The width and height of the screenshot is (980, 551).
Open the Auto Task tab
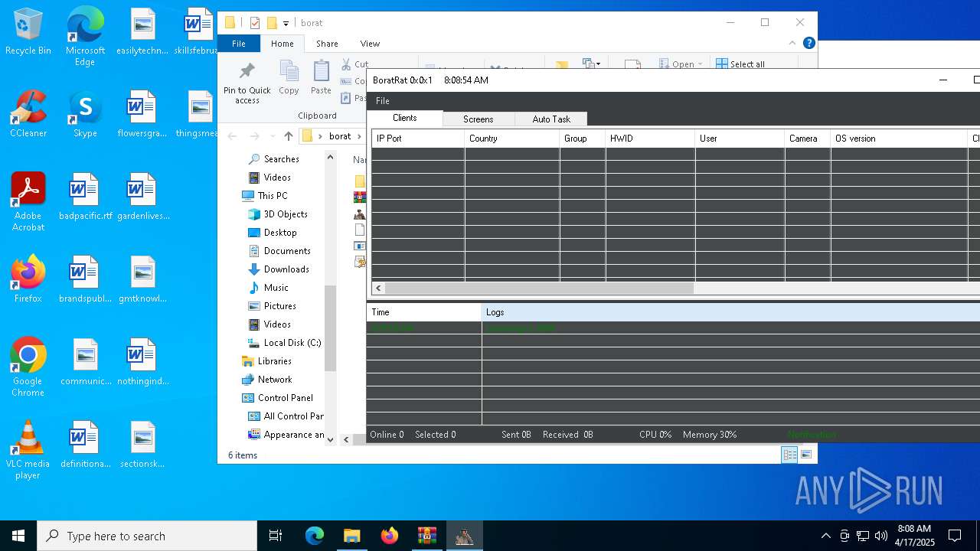551,119
